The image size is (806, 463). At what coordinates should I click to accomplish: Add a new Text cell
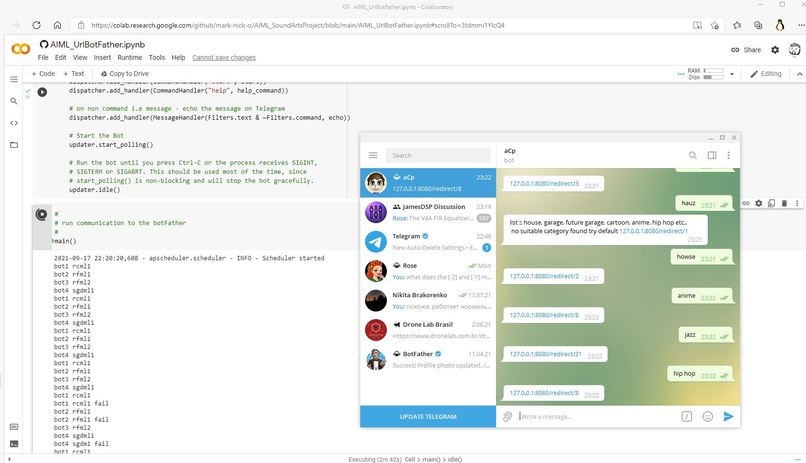tap(74, 74)
